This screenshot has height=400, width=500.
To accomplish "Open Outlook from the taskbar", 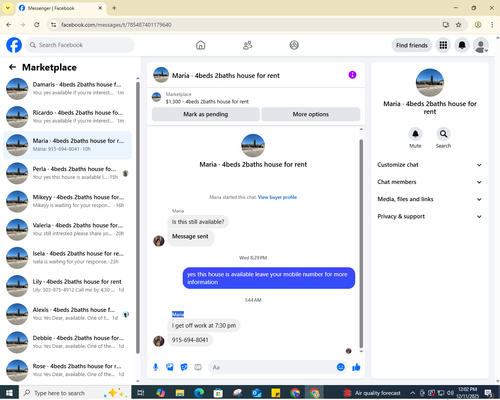I will click(257, 393).
